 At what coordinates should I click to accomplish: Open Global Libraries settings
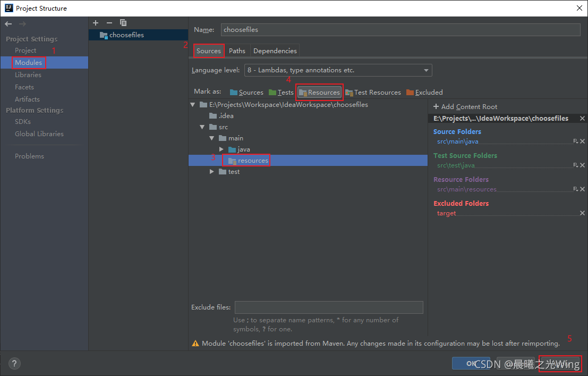(39, 133)
